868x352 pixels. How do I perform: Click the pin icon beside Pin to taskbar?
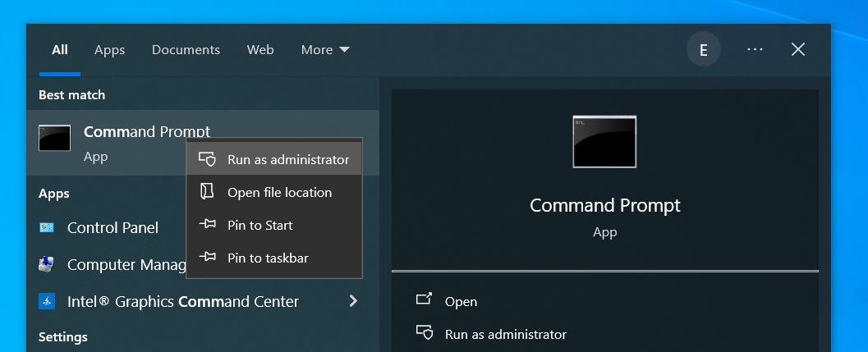207,258
